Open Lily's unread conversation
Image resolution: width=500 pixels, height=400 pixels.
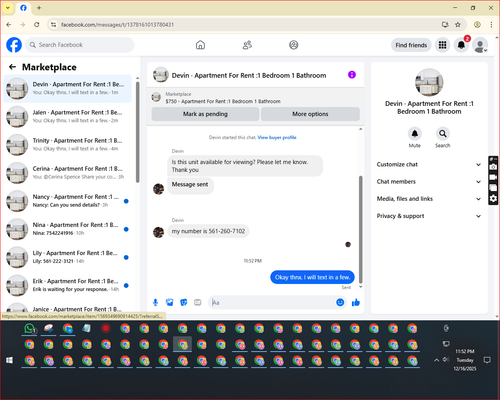68,257
